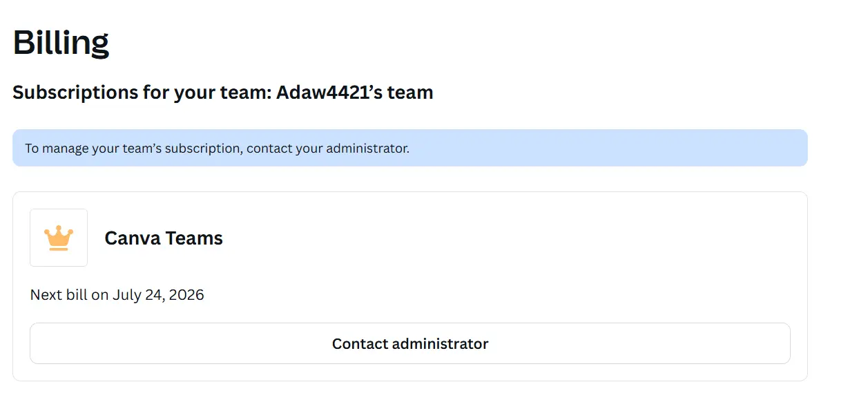868x400 pixels.
Task: Click the word "Contact" on the button
Action: 360,343
